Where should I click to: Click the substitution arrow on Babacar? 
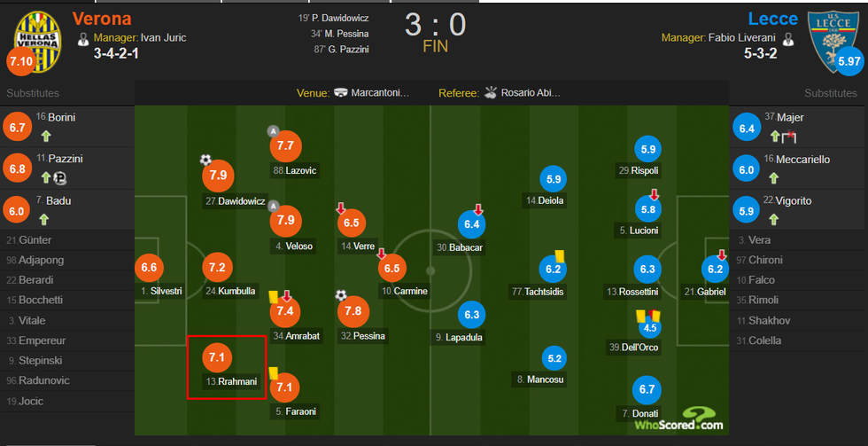point(478,209)
